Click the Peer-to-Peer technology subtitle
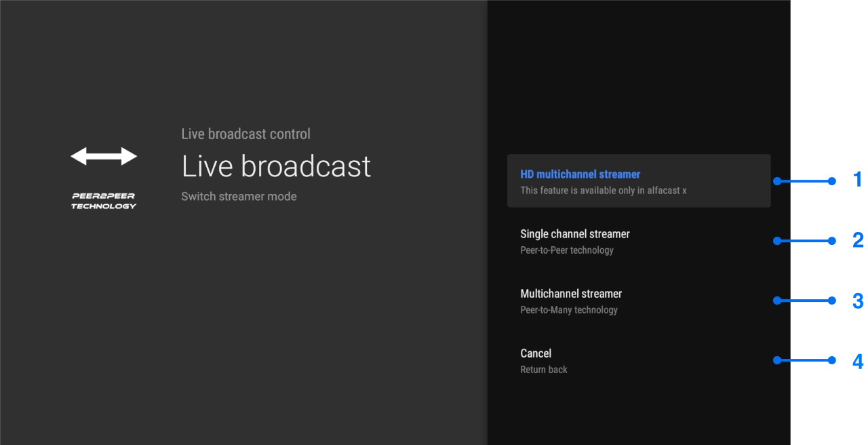The image size is (868, 445). pyautogui.click(x=567, y=250)
